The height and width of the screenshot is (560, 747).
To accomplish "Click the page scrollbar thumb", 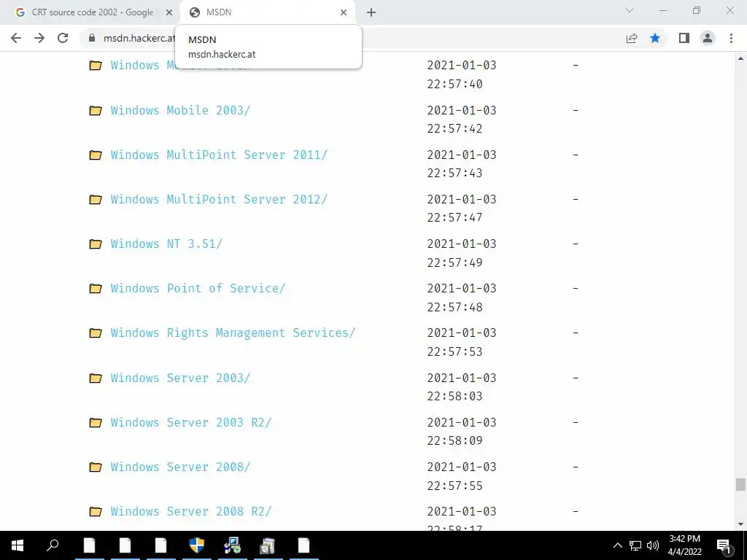I will (x=740, y=485).
